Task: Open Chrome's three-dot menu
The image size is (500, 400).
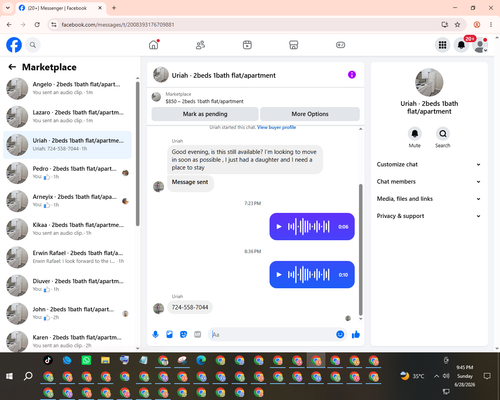Action: (x=491, y=25)
